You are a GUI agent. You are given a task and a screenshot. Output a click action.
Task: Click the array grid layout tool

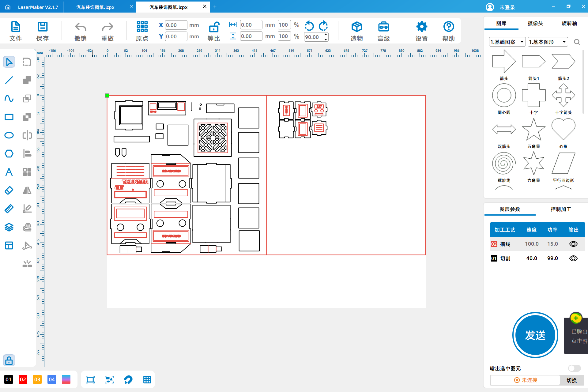click(x=27, y=172)
